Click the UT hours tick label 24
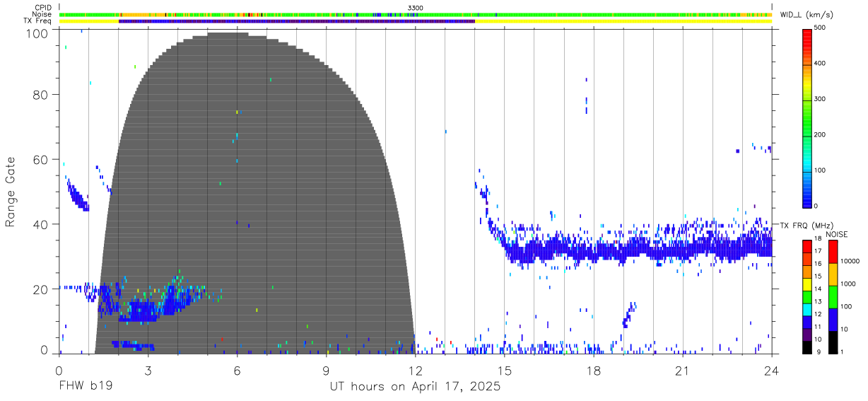The image size is (868, 401). (x=772, y=371)
